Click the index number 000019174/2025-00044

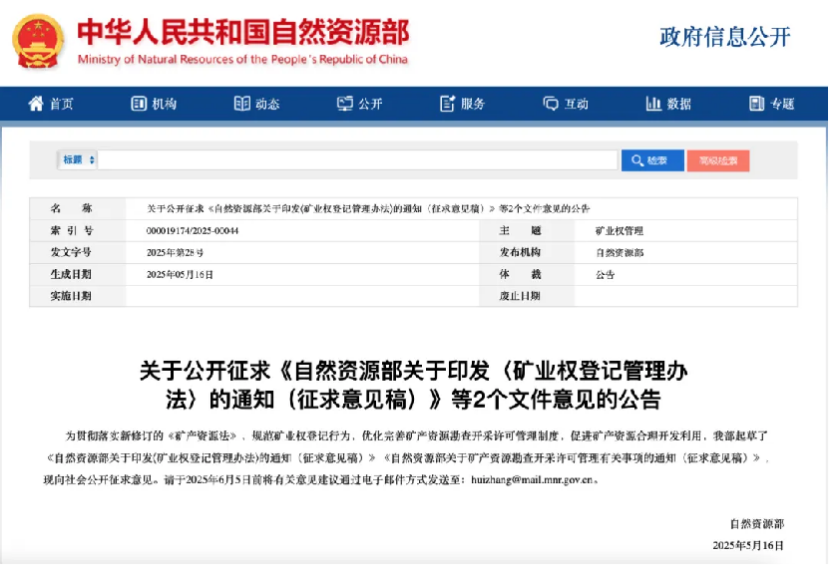[x=192, y=231]
